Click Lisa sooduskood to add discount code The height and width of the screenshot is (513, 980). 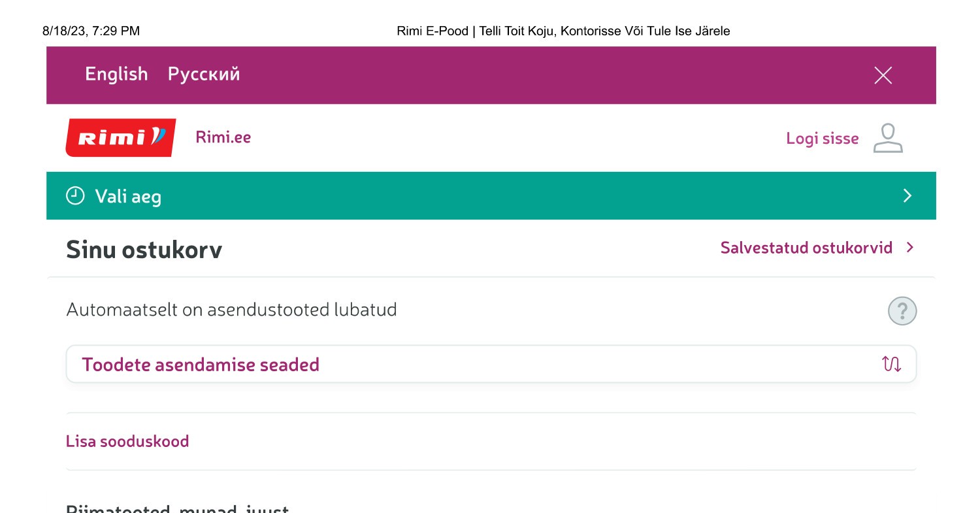click(x=127, y=441)
